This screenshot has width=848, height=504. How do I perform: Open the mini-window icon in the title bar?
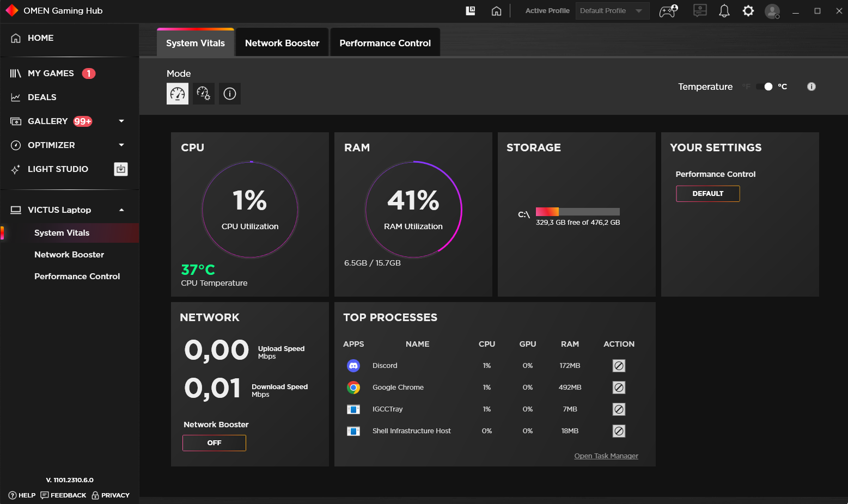click(471, 11)
